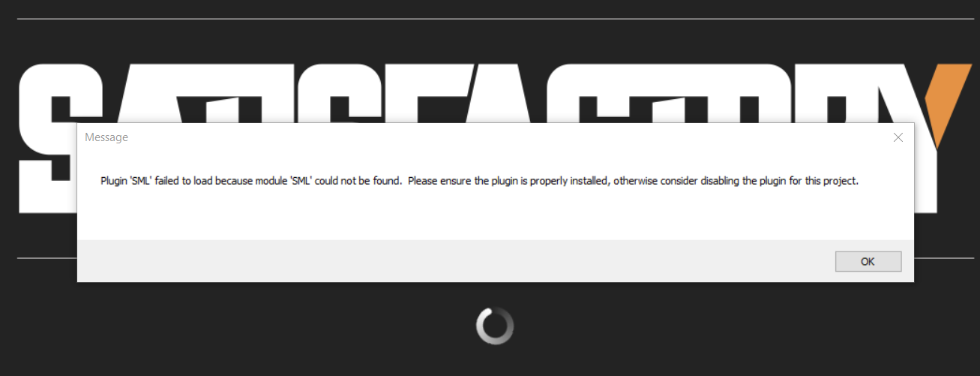Click the 'Message' dialog title text
This screenshot has height=376, width=980.
pyautogui.click(x=106, y=137)
